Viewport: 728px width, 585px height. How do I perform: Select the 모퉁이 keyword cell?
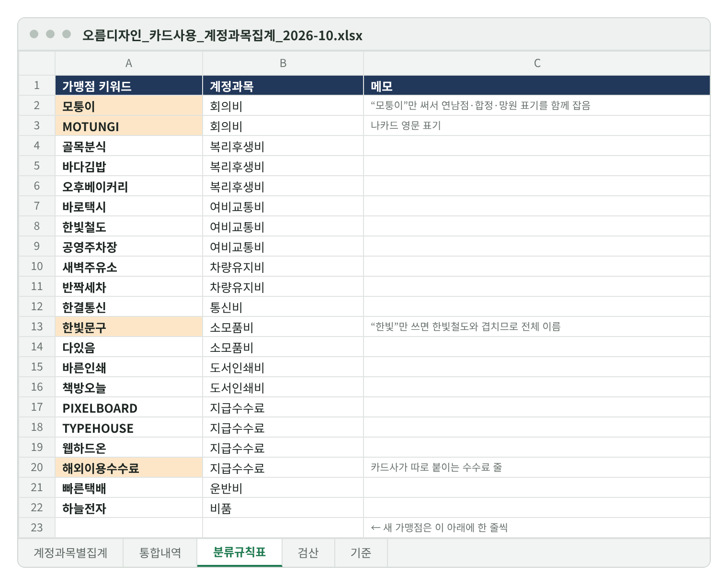[x=129, y=106]
